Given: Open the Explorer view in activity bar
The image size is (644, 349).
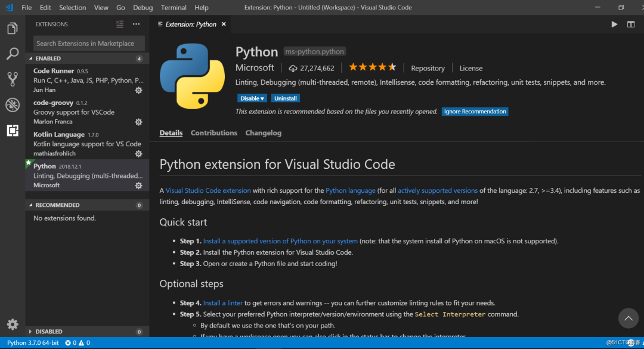Looking at the screenshot, I should click(x=12, y=28).
